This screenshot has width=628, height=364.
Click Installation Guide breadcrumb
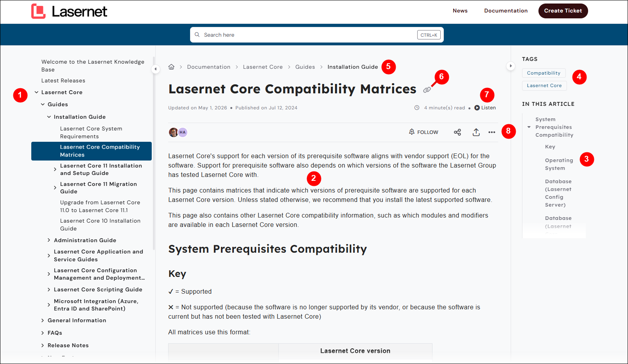coord(353,67)
